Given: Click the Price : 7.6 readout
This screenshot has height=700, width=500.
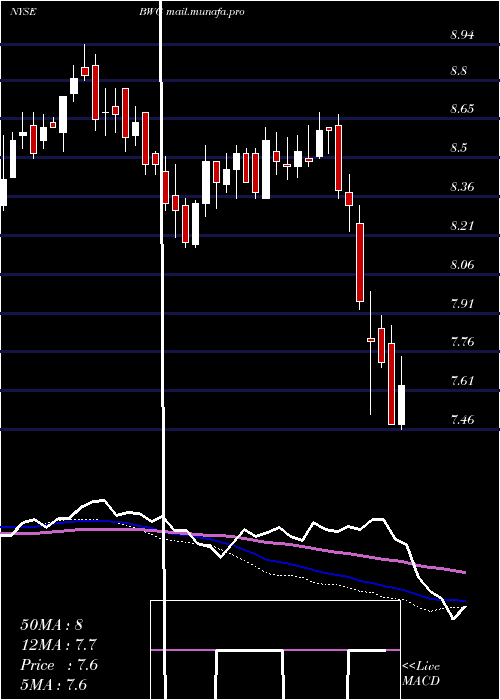Looking at the screenshot, I should tap(59, 665).
